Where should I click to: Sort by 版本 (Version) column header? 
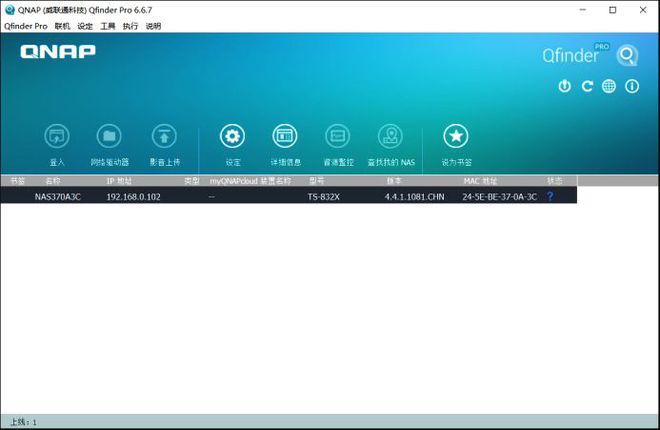tap(394, 181)
